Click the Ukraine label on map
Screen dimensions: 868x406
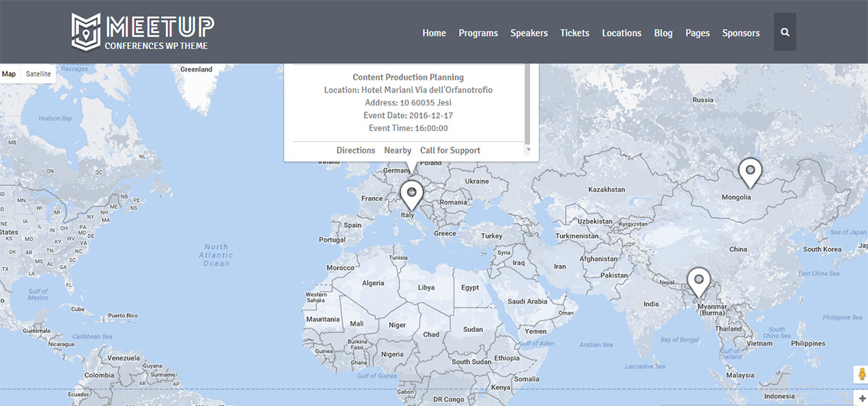point(477,181)
